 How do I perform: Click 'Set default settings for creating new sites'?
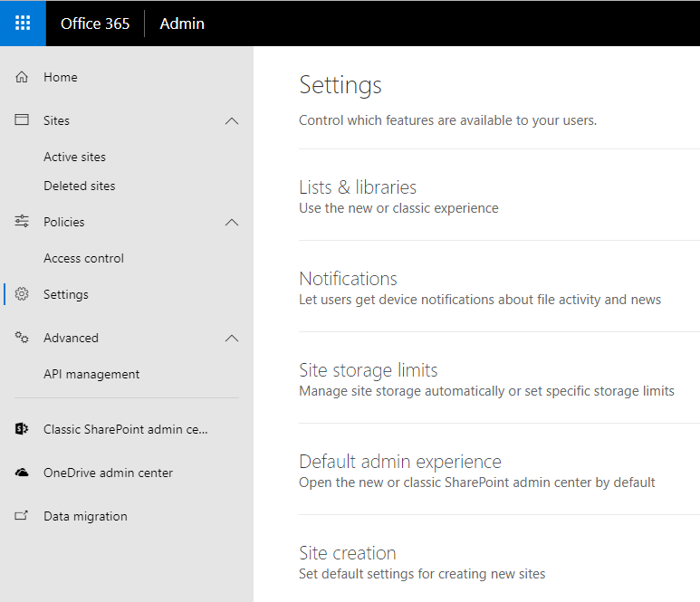coord(422,574)
